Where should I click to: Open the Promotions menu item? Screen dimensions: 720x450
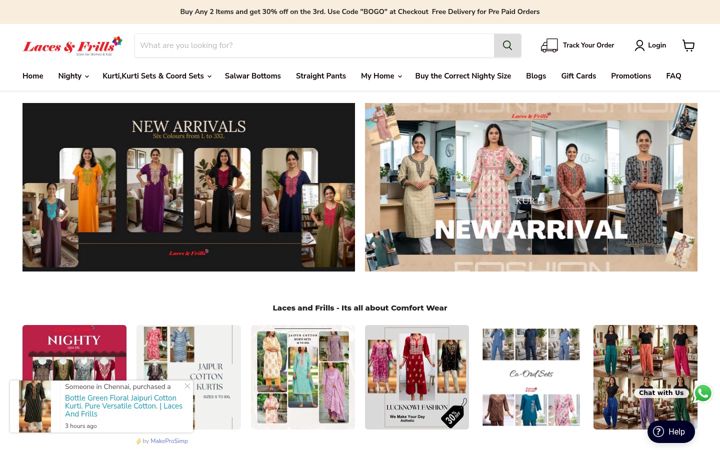(630, 76)
